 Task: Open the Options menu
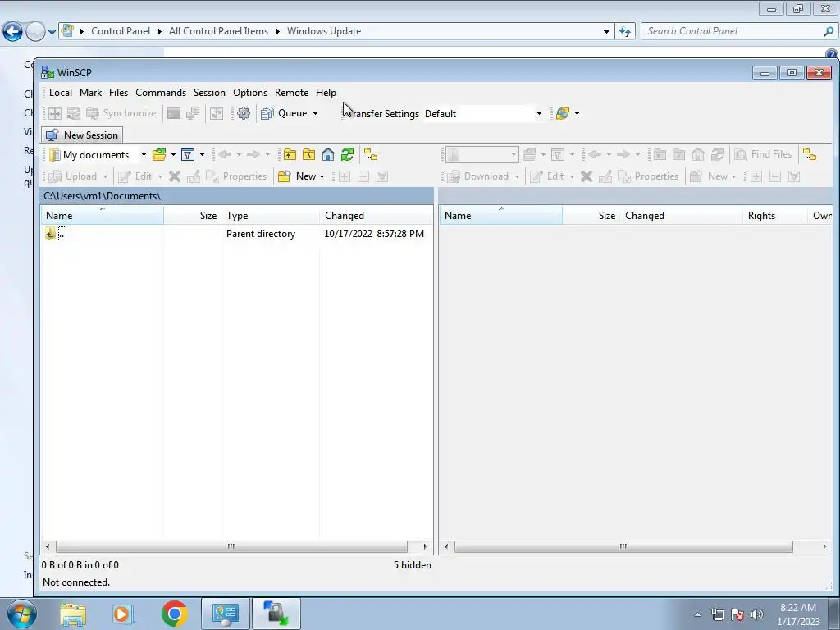(x=250, y=92)
